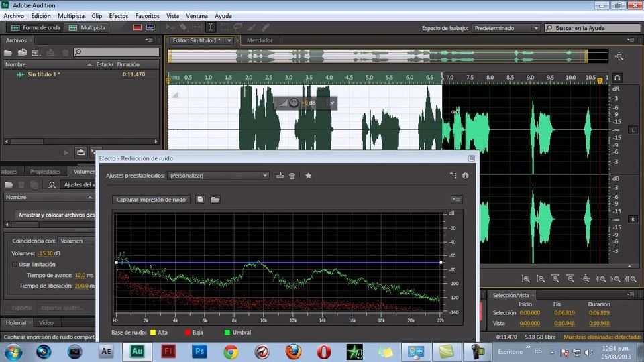The image size is (644, 362).
Task: Open the Favoritos menu
Action: click(148, 16)
